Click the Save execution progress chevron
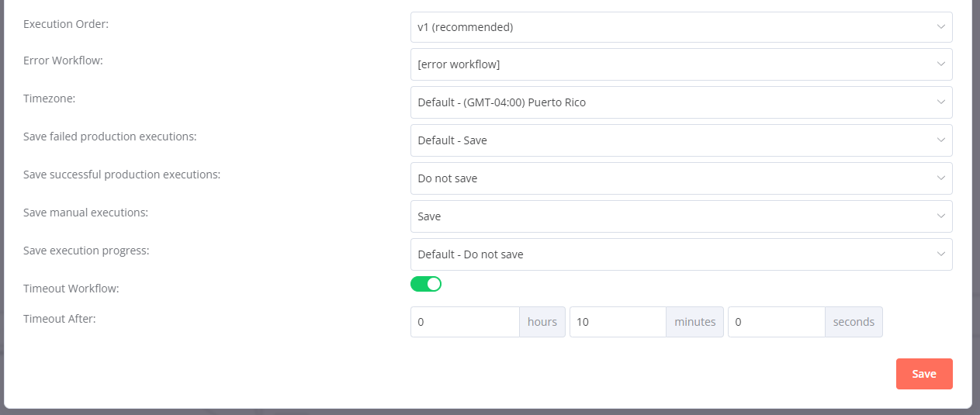 [x=940, y=254]
